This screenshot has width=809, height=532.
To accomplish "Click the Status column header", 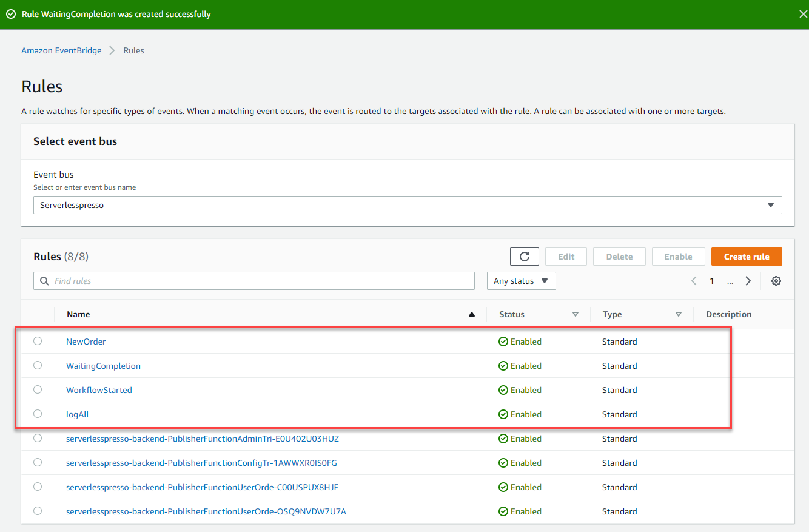I will 512,314.
